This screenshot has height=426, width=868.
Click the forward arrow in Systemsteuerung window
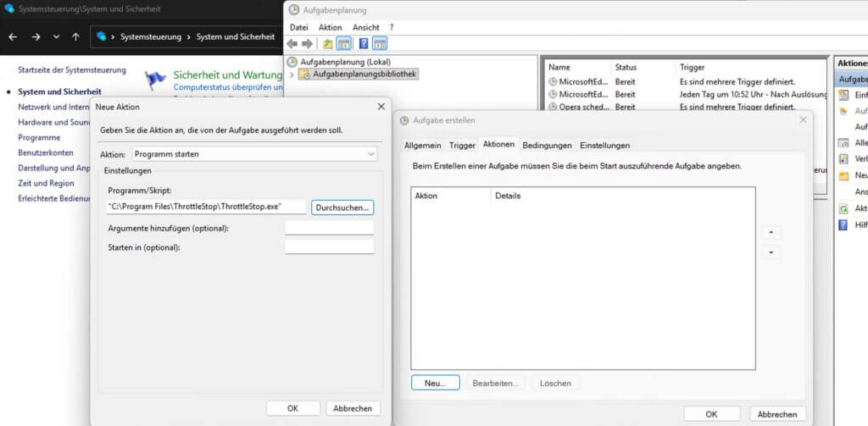[36, 36]
